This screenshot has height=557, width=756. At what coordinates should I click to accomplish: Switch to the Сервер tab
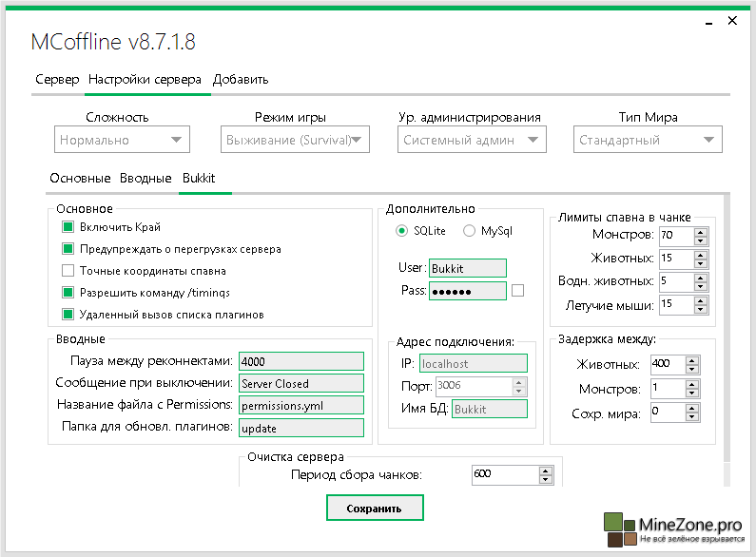57,80
